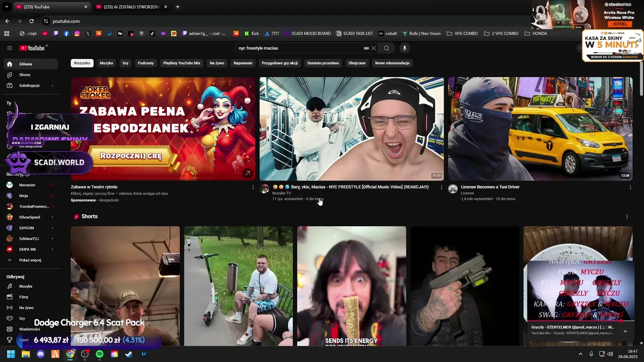Click the YouTube logo
Screen dimensions: 644x362
tap(33, 48)
